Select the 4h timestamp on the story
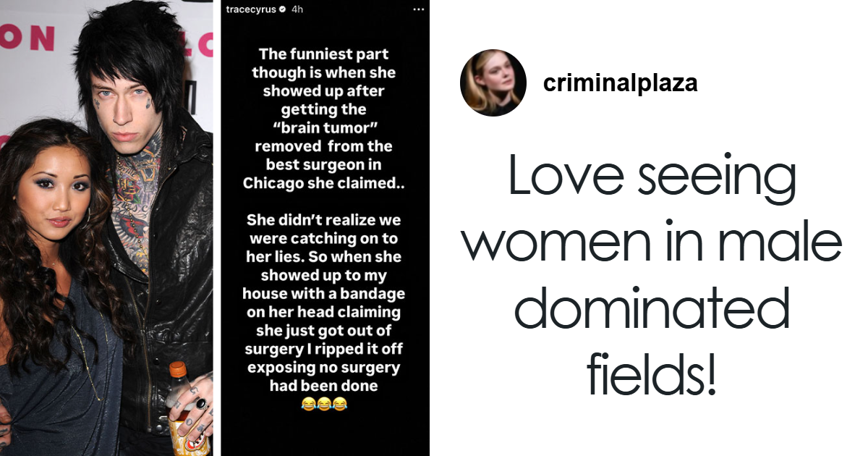Image resolution: width=868 pixels, height=456 pixels. (297, 9)
